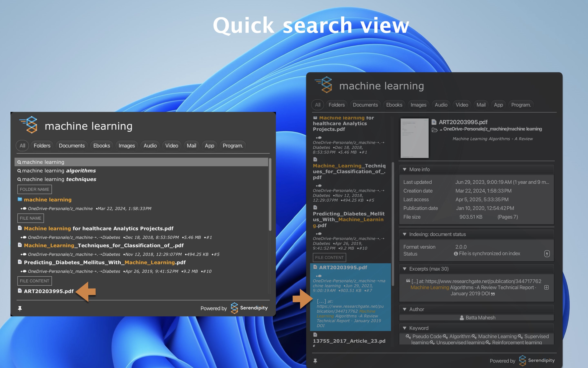
Task: Click the open-folder icon beside the OneDrive path in details
Action: click(x=434, y=130)
